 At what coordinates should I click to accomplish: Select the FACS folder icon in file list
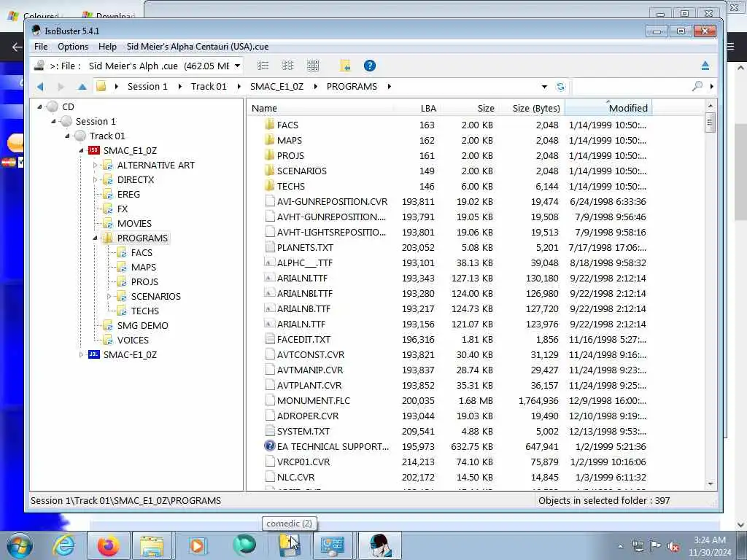pyautogui.click(x=270, y=125)
